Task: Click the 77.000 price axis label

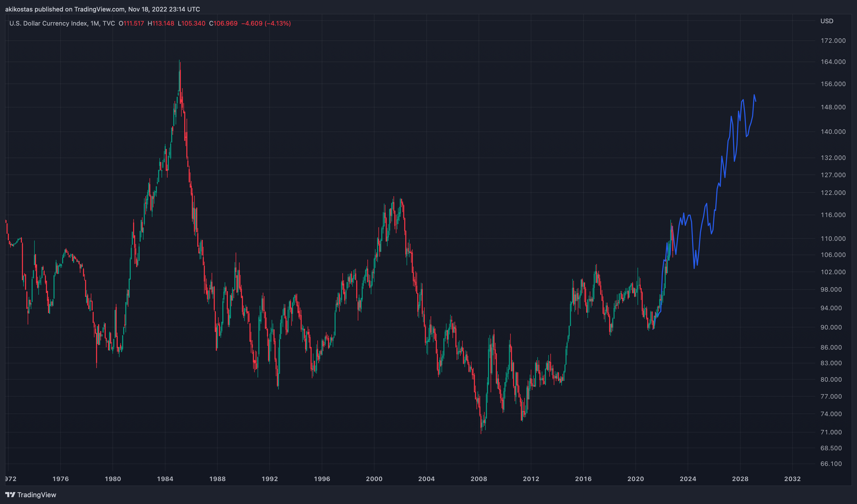Action: tap(831, 397)
